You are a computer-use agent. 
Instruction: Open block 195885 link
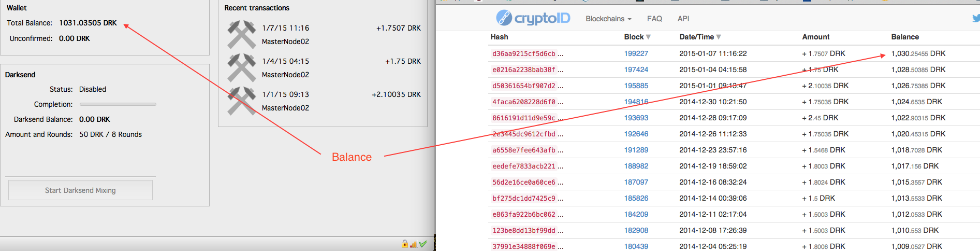point(636,86)
